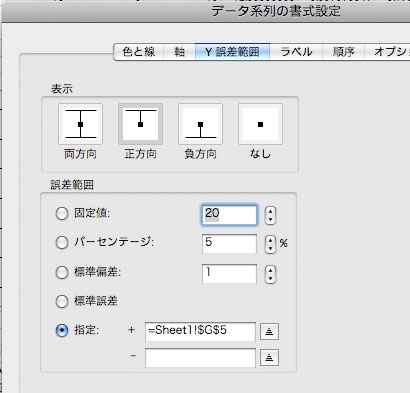Switch to the オプション tab
Screen dimensions: 410x393
[x=387, y=52]
